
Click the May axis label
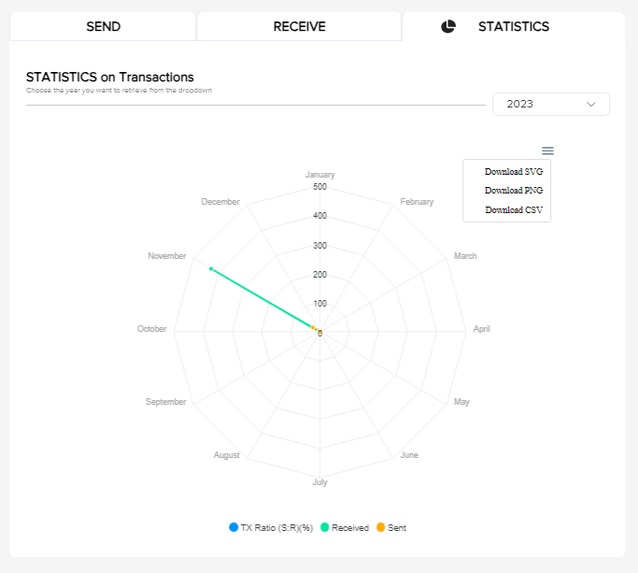[x=461, y=402]
